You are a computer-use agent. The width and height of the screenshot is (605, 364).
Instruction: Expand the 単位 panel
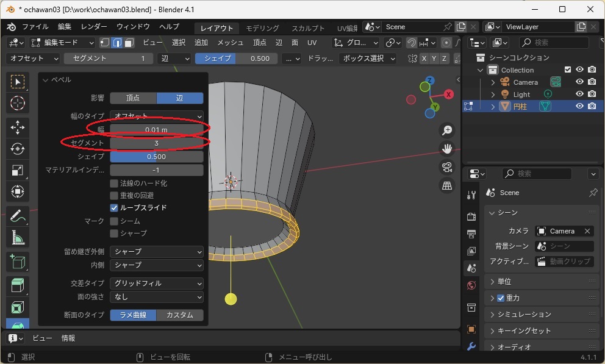tap(504, 282)
